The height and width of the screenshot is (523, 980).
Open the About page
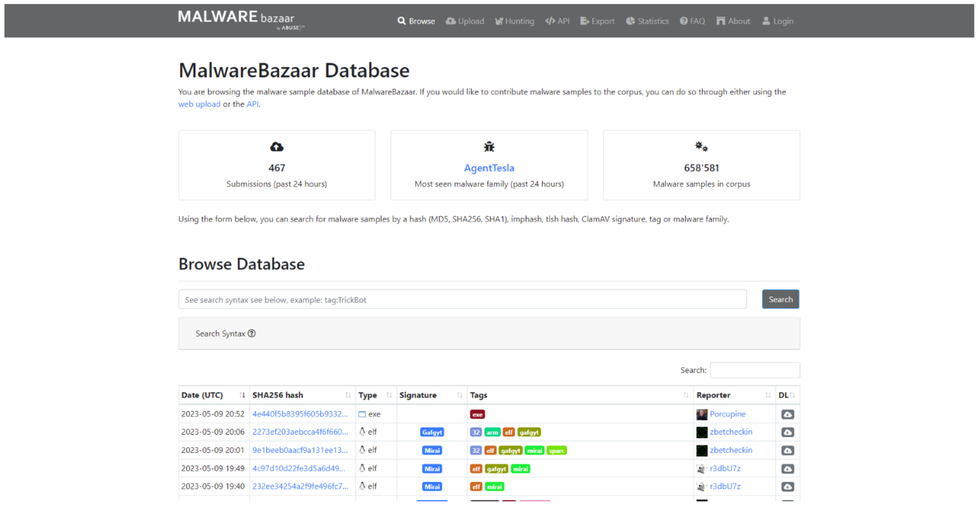[x=733, y=21]
